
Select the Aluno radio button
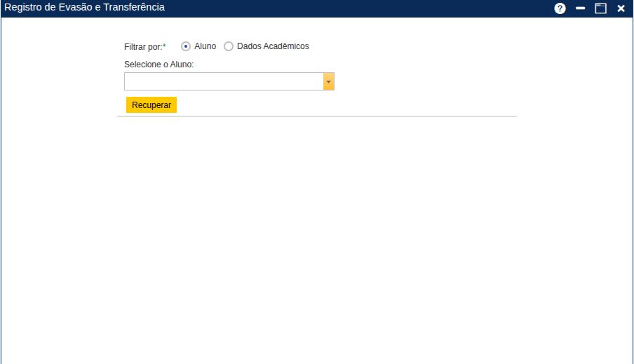coord(186,46)
